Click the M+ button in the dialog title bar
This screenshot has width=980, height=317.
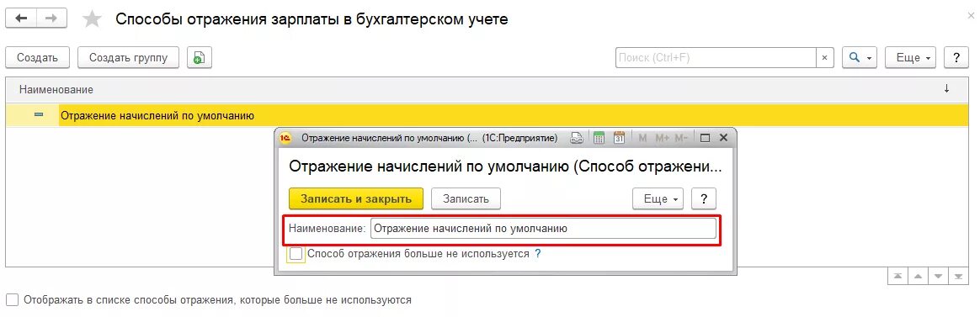tap(662, 138)
